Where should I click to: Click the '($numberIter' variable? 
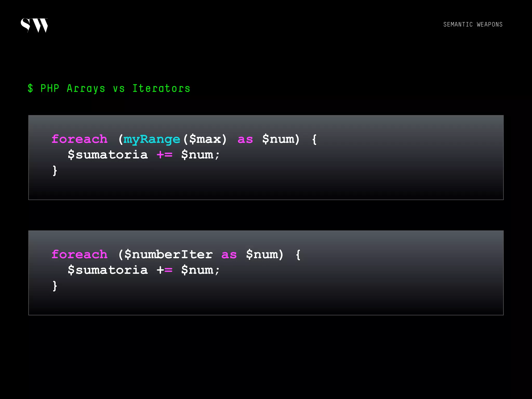165,255
